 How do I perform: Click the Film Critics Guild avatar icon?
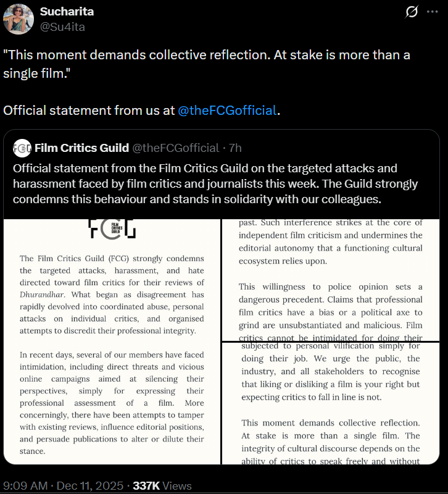tap(22, 148)
